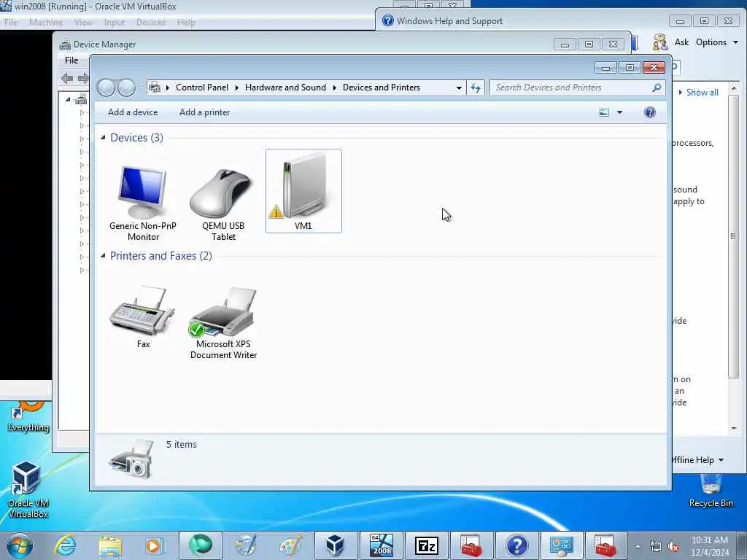This screenshot has height=560, width=747.
Task: Expand the arrow after Control Panel breadcrumb
Action: pos(237,87)
